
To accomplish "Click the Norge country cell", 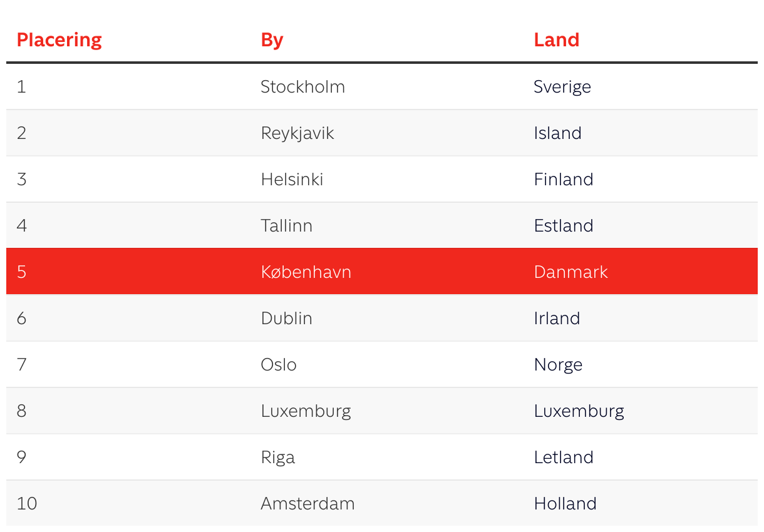I will pos(558,365).
